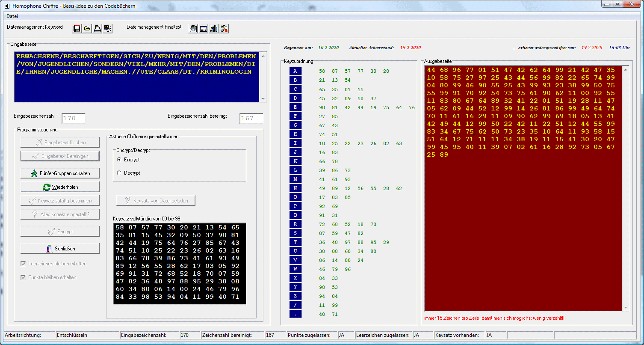The image size is (644, 345).
Task: Click Eingabetext Bereinigen button
Action: click(60, 156)
